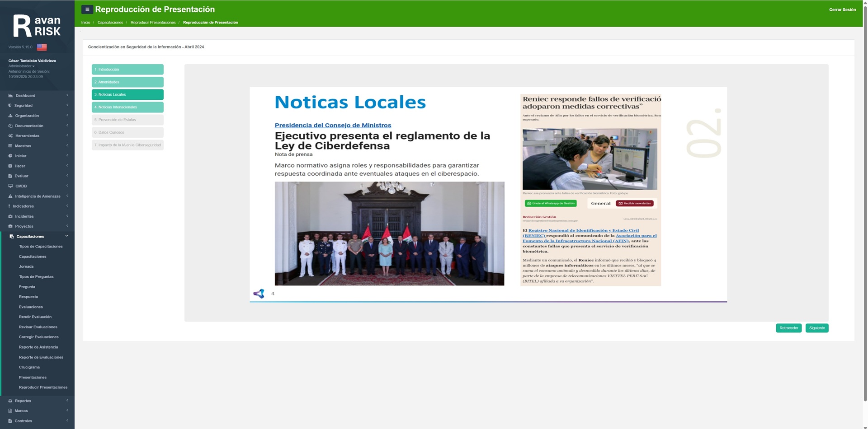Click the Indicadores exclamation icon

click(9, 206)
